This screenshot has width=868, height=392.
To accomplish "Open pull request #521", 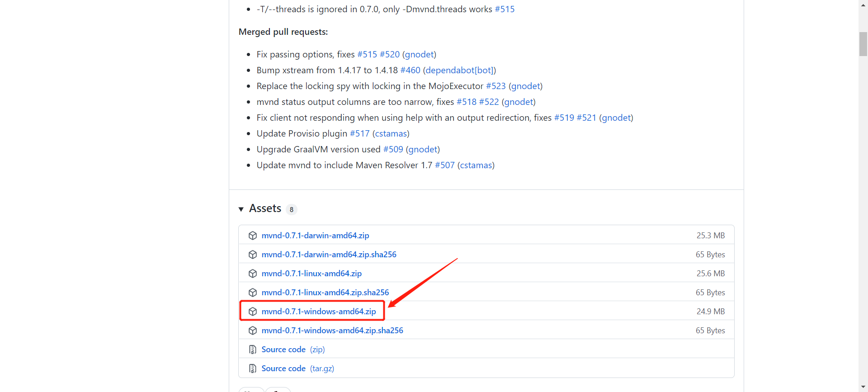I will pos(586,118).
